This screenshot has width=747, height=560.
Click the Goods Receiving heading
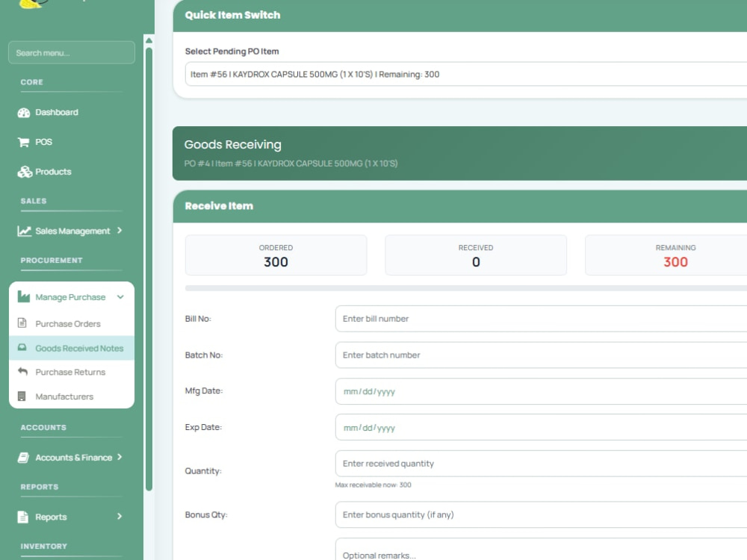(232, 144)
